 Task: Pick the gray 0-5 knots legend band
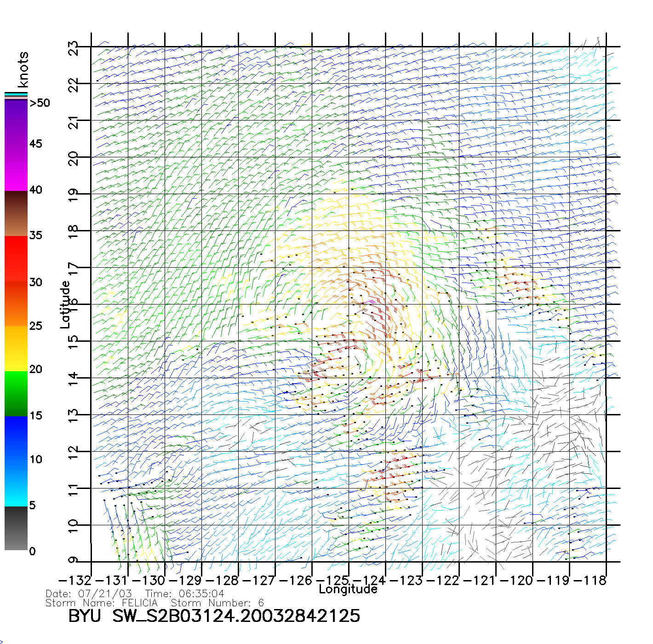tap(16, 528)
